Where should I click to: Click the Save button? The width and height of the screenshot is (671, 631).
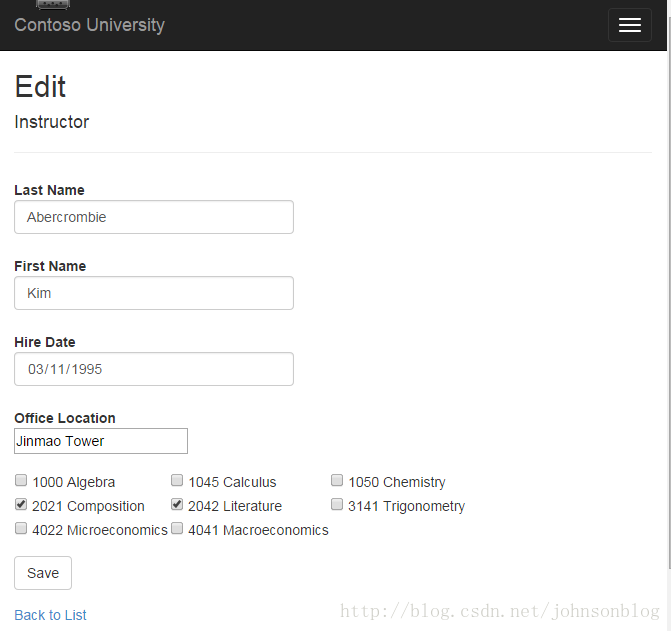click(43, 573)
